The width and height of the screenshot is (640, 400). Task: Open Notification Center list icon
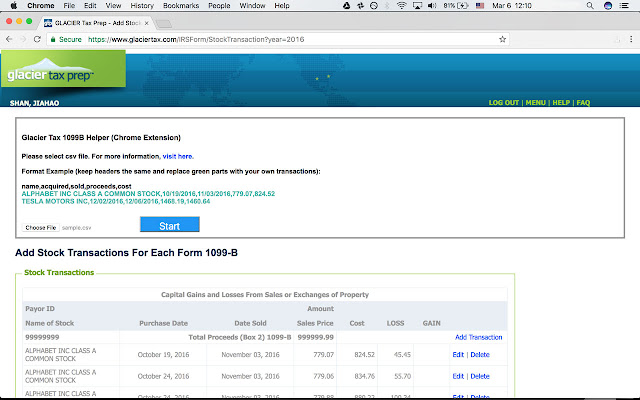624,6
